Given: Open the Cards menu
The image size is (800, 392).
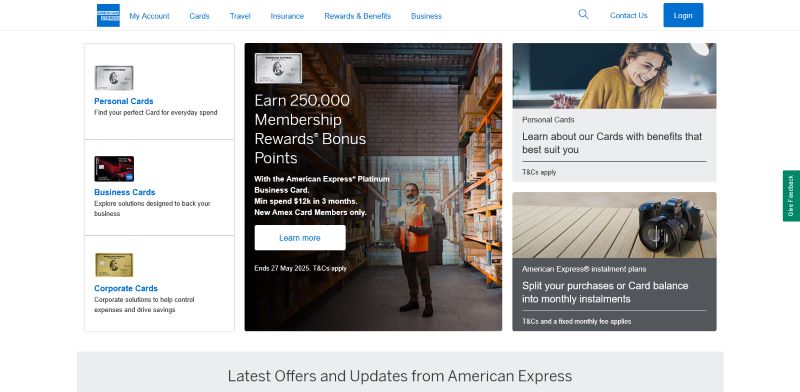Looking at the screenshot, I should coord(199,16).
